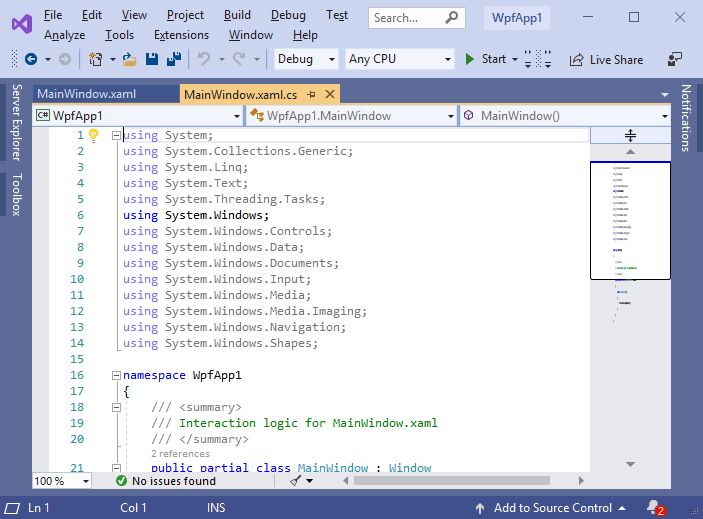Click the Live Share icon

coord(576,60)
